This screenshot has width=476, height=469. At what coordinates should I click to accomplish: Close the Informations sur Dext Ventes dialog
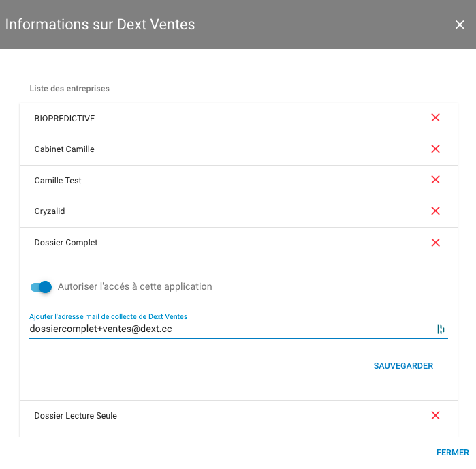[460, 25]
